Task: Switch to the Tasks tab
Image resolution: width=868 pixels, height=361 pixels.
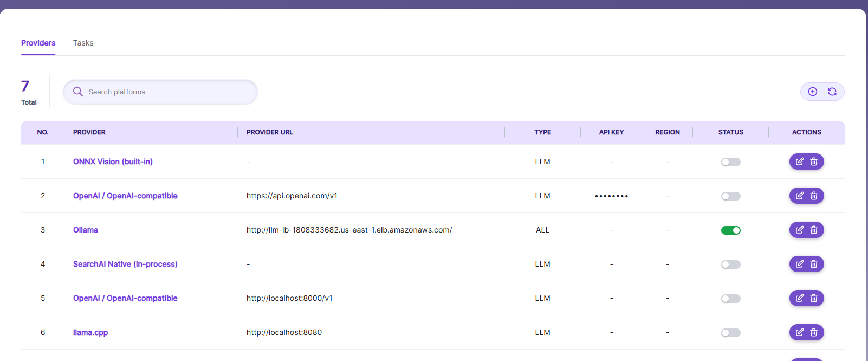Action: pyautogui.click(x=83, y=43)
